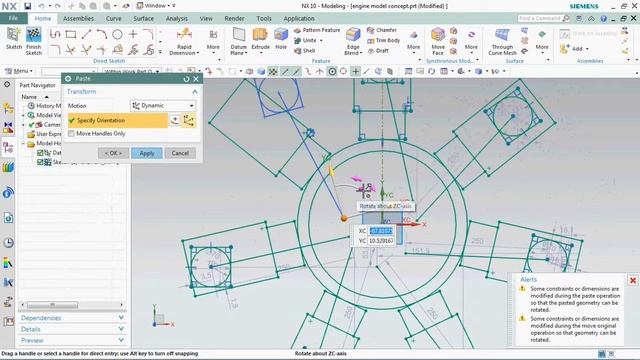Click the Find a Command search box

pos(540,18)
